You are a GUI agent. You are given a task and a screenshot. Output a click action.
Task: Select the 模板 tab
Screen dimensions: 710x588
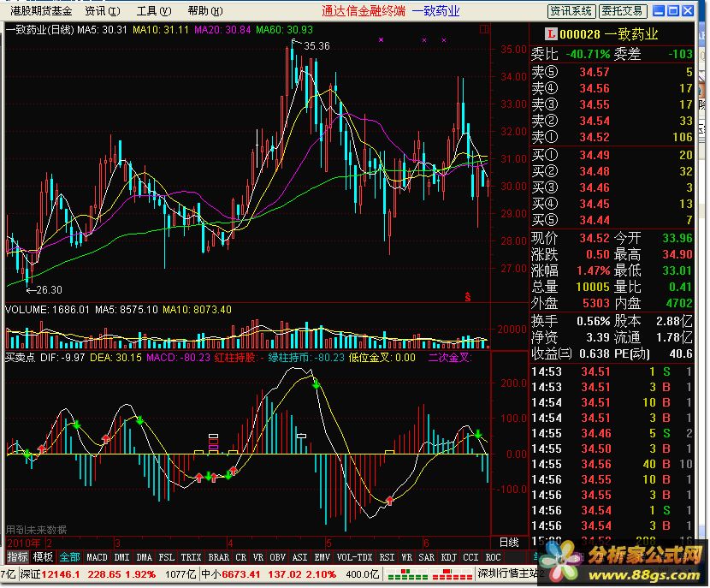43,557
